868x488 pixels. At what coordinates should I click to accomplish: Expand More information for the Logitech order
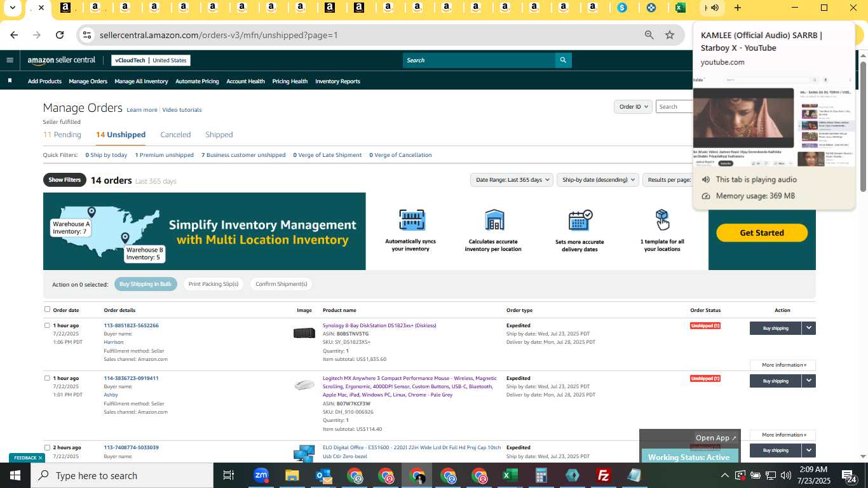[x=783, y=435]
